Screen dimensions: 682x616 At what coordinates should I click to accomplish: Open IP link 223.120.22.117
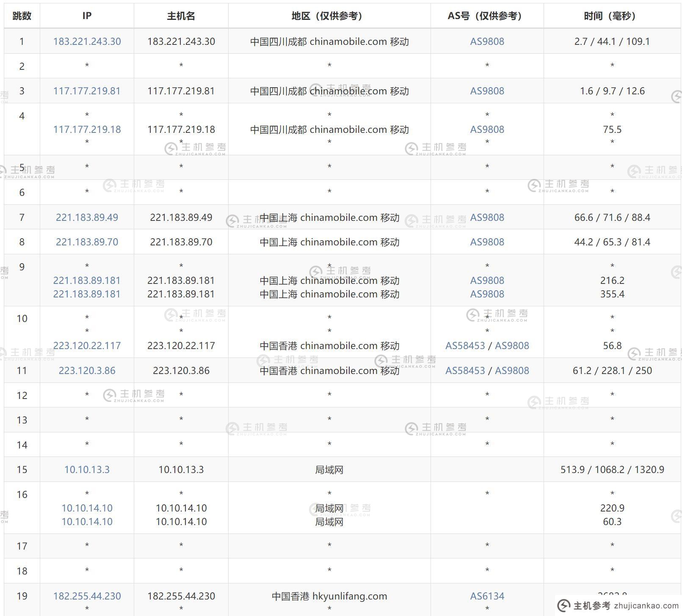pos(87,346)
